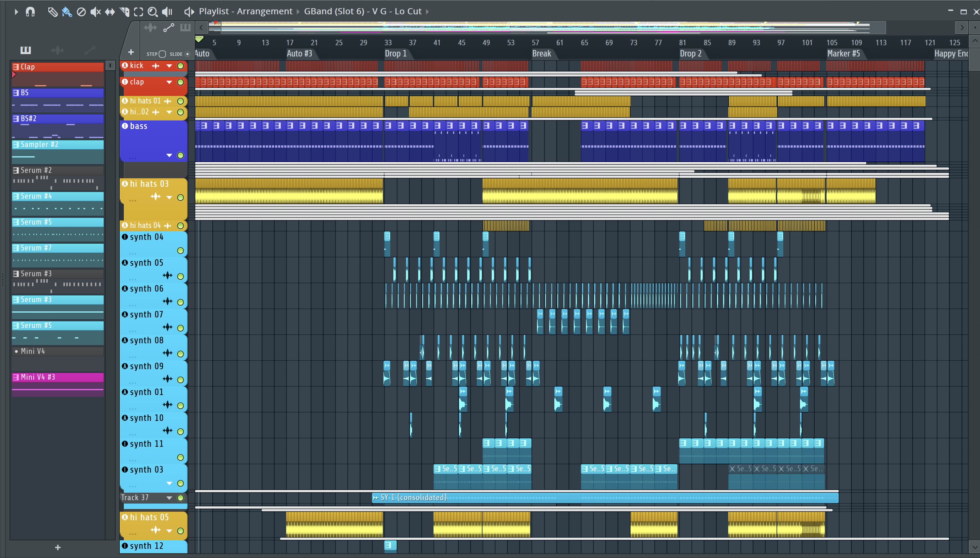This screenshot has width=980, height=558.
Task: Expand the hi..02 track dropdown arrow
Action: tap(169, 112)
